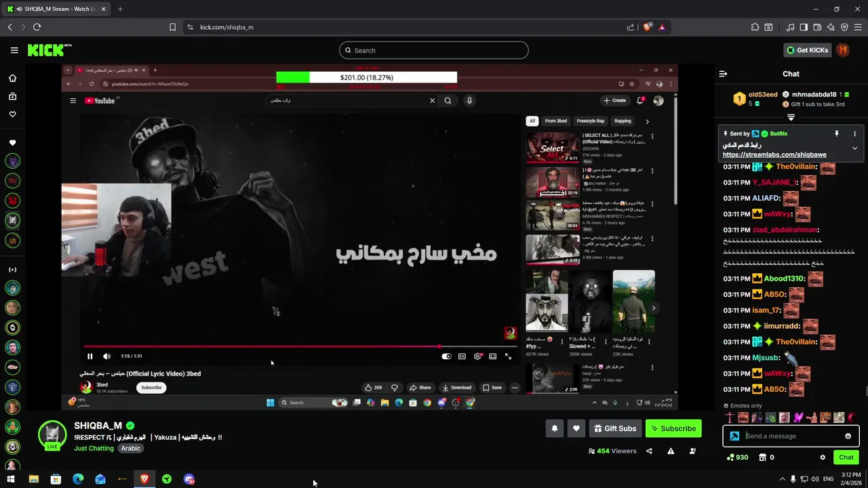This screenshot has height=488, width=868.
Task: Click the pin icon on pinned message
Action: [837, 134]
